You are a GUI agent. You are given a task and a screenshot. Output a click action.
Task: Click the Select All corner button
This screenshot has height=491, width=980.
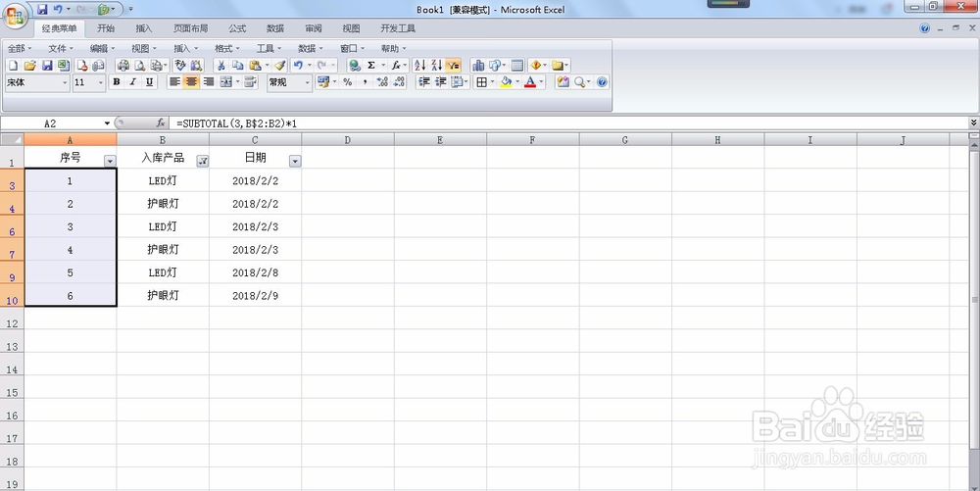point(12,139)
